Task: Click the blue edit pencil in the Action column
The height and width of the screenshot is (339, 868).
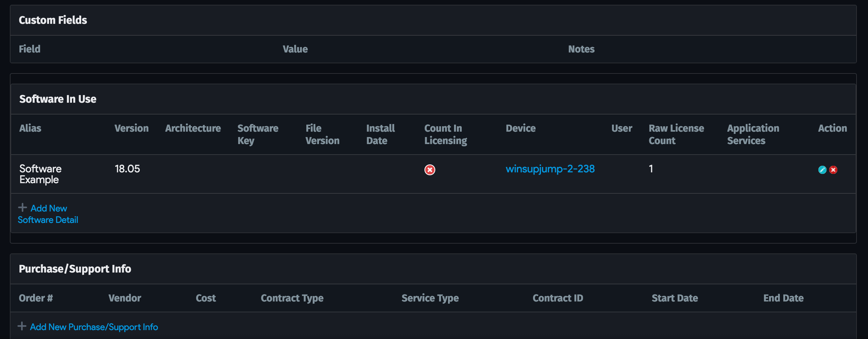Action: (x=822, y=170)
